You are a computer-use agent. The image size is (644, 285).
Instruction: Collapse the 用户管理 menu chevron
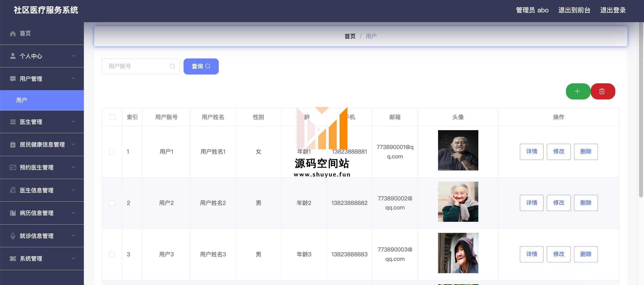tap(74, 79)
